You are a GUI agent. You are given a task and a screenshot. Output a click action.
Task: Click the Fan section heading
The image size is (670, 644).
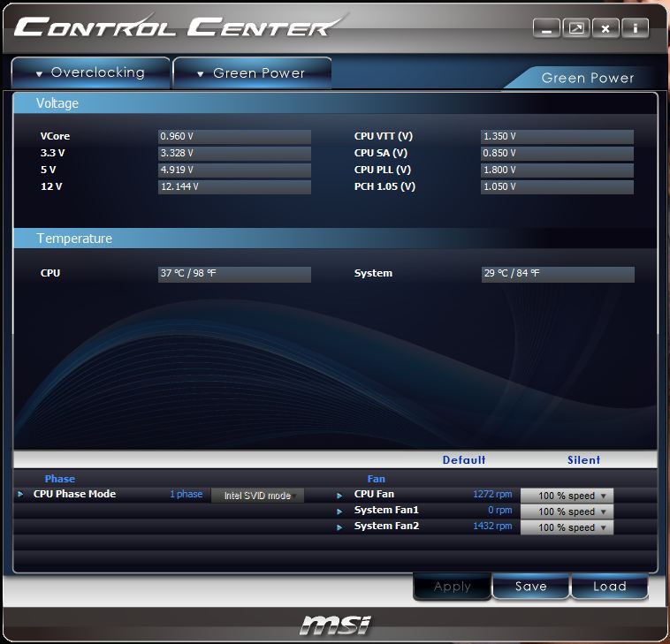(x=376, y=479)
